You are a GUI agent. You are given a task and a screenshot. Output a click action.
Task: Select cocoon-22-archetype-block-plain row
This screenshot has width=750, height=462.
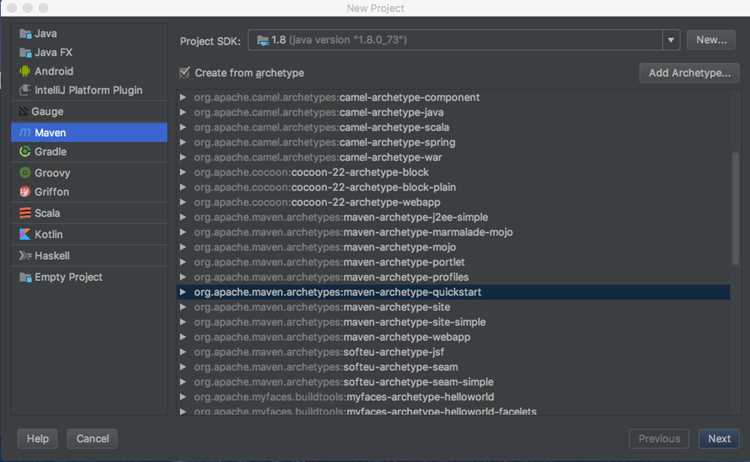(453, 187)
